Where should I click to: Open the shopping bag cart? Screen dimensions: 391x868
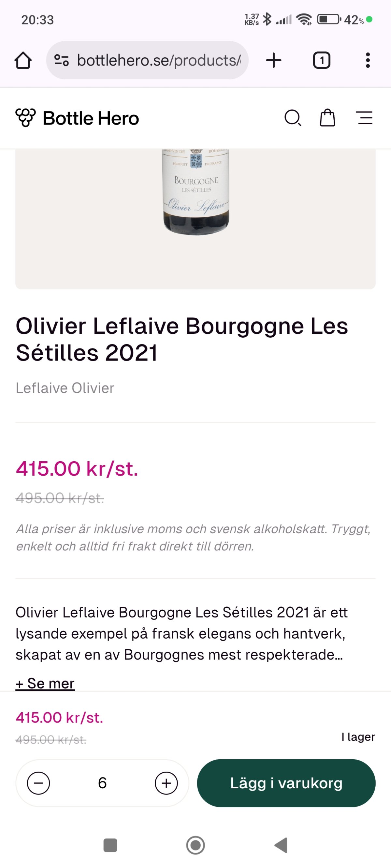click(x=327, y=118)
